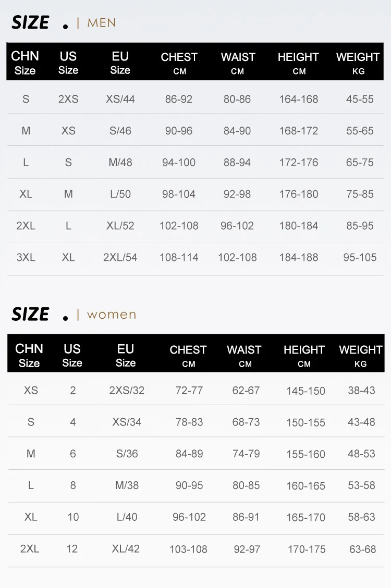Click the women section title
Image resolution: width=391 pixels, height=588 pixels.
(x=111, y=315)
